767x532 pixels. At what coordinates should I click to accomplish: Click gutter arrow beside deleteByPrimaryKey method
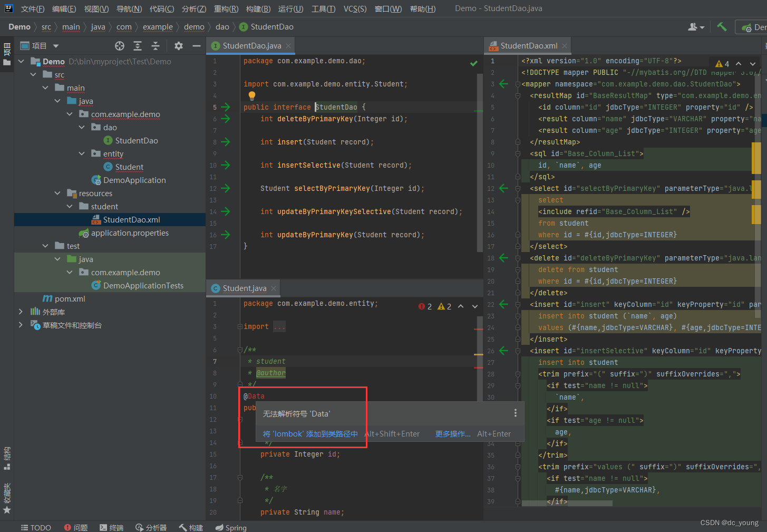pyautogui.click(x=226, y=119)
